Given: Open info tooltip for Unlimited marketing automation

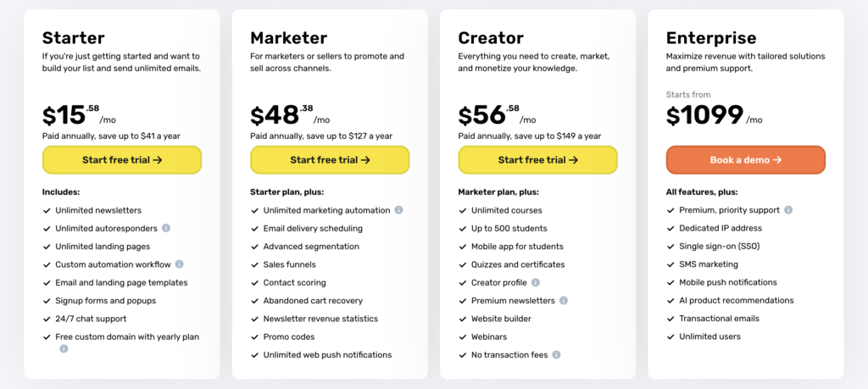Looking at the screenshot, I should click(x=398, y=210).
